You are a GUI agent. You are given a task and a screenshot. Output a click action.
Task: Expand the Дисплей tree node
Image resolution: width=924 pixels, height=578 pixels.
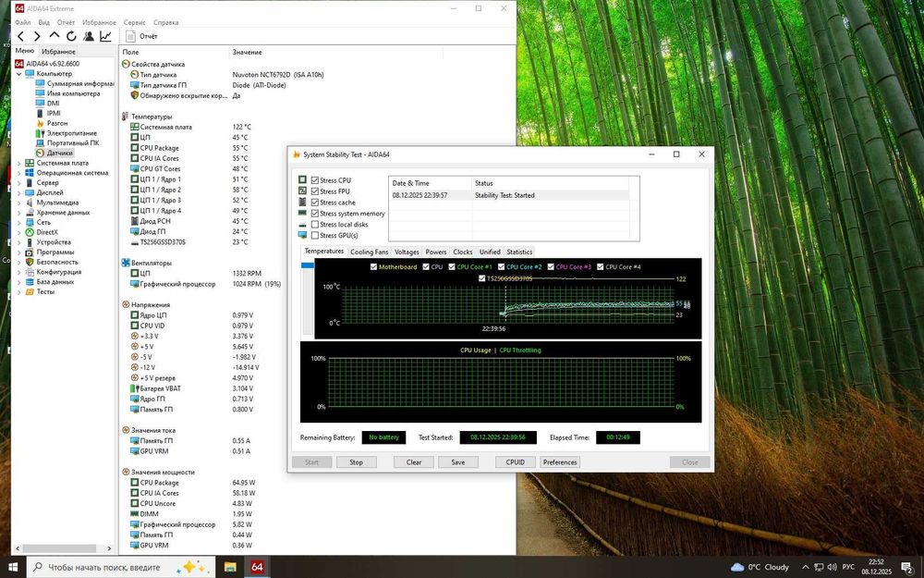[x=18, y=192]
